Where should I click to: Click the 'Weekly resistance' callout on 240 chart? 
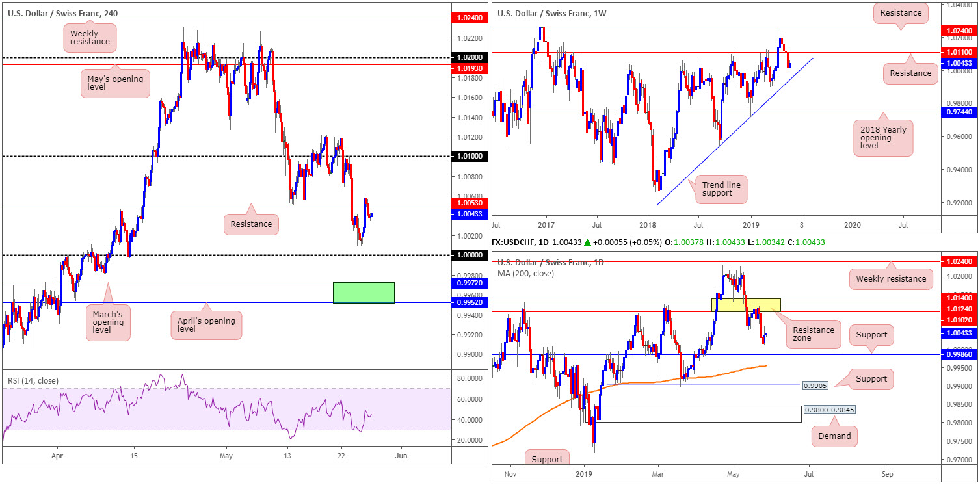(x=90, y=38)
